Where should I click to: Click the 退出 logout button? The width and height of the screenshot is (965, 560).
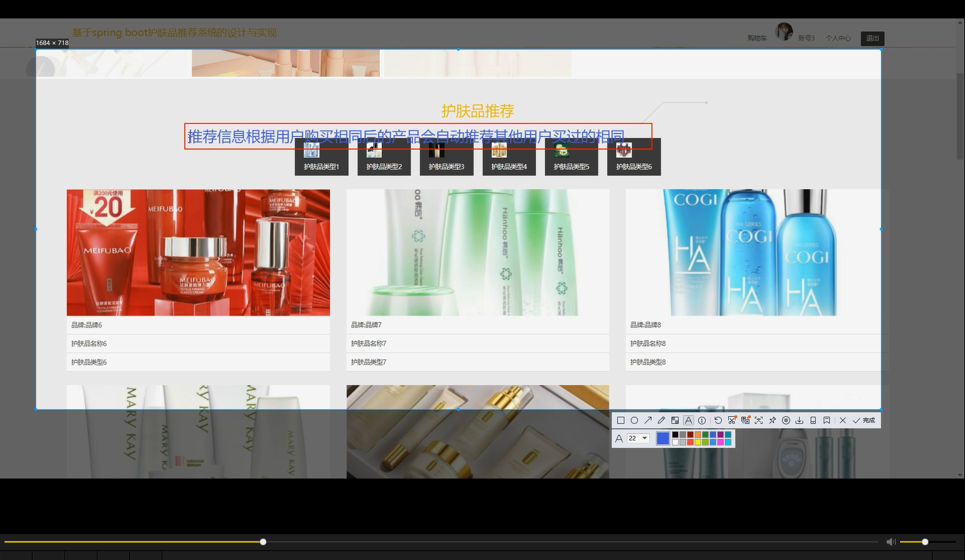coord(872,38)
